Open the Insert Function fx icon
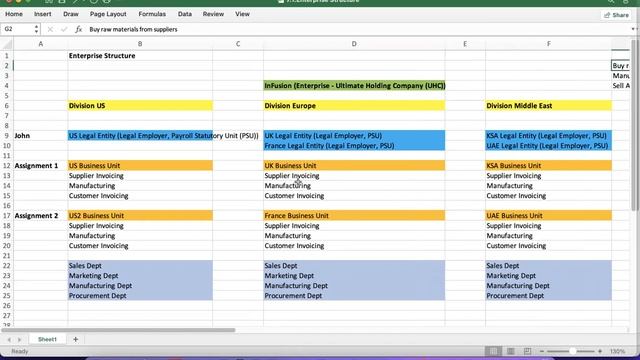Viewport: 640px width, 360px height. [x=78, y=29]
